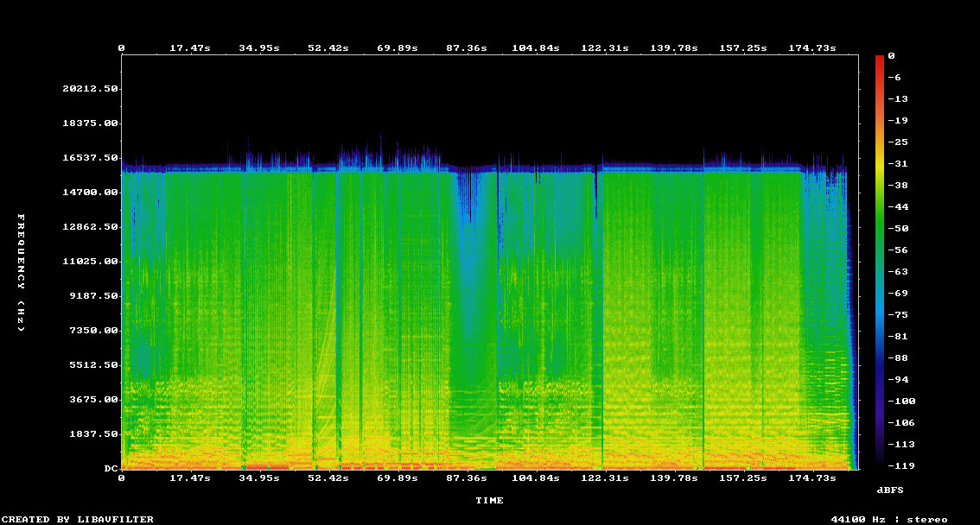980x525 pixels.
Task: Click the -119 value on the dBFS legend
Action: click(x=896, y=465)
